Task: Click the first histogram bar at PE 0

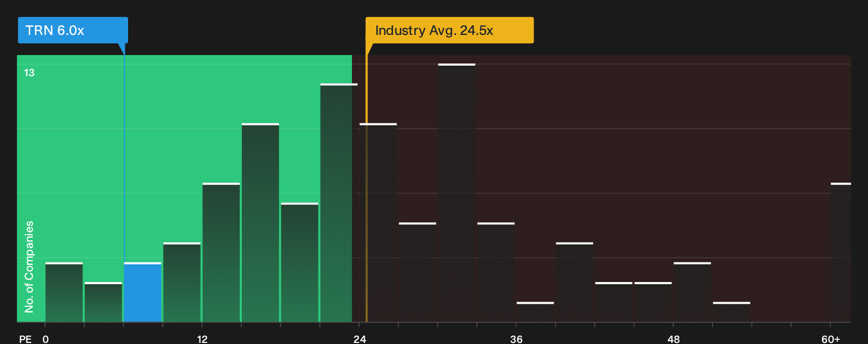Action: coord(64,292)
